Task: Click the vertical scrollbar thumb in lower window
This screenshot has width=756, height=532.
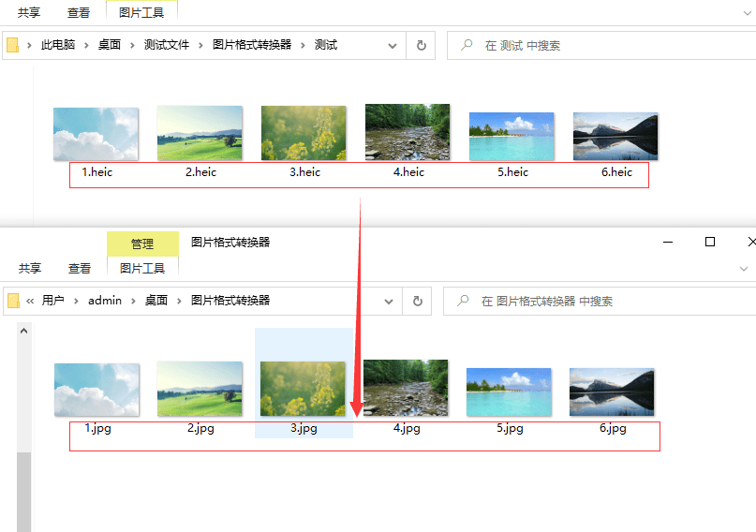Action: click(x=23, y=492)
